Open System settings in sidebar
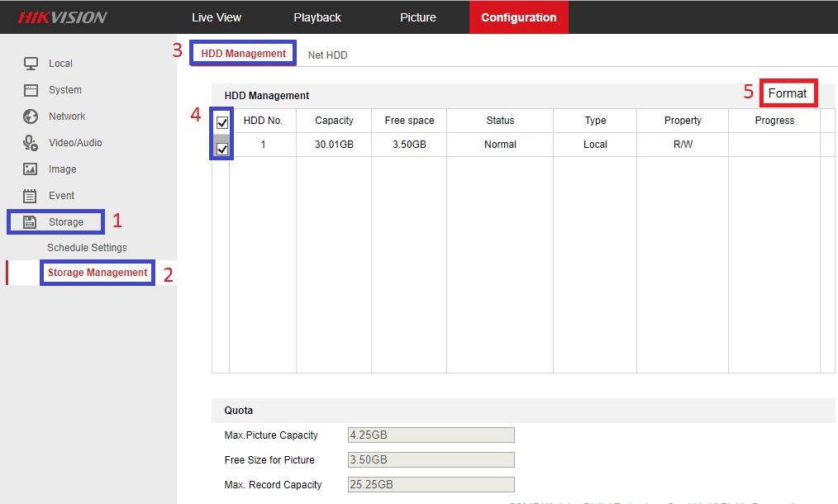Screen dimensions: 838x504 coord(65,90)
